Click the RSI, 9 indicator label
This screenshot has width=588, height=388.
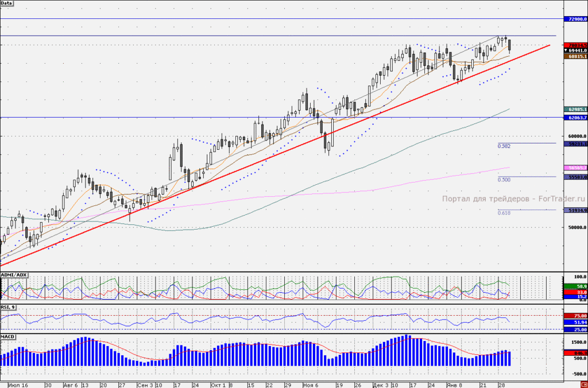pos(8,308)
